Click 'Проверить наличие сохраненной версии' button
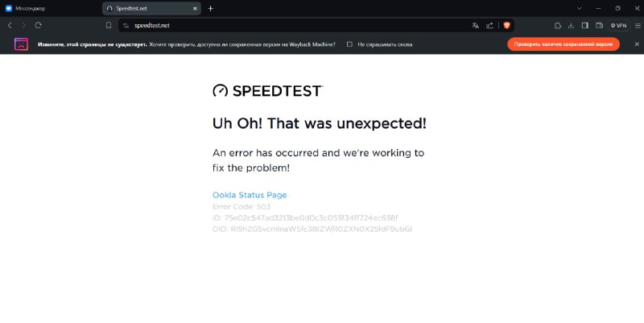644x323 pixels. click(563, 44)
